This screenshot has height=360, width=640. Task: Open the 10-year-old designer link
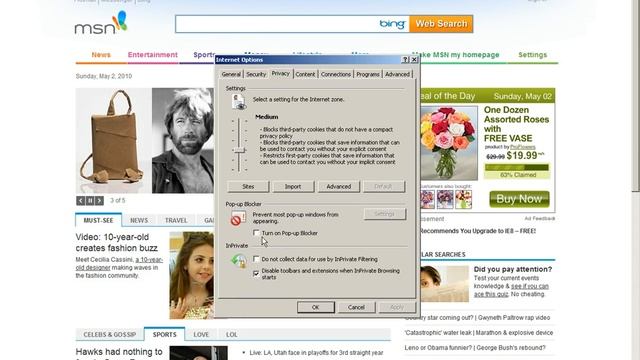(x=119, y=264)
